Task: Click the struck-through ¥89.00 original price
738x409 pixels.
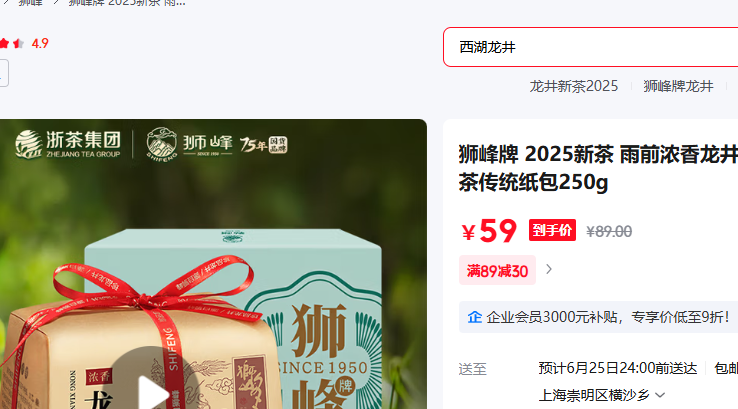Action: click(609, 232)
